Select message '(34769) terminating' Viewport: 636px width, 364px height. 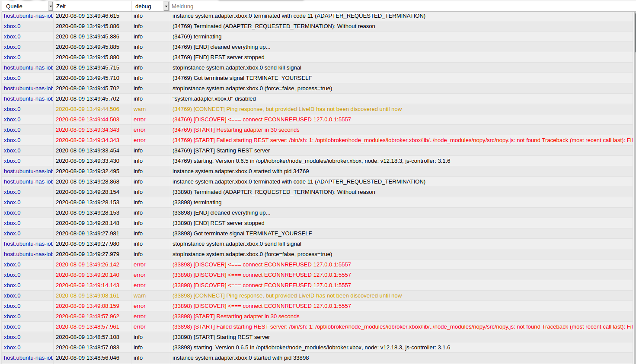197,37
